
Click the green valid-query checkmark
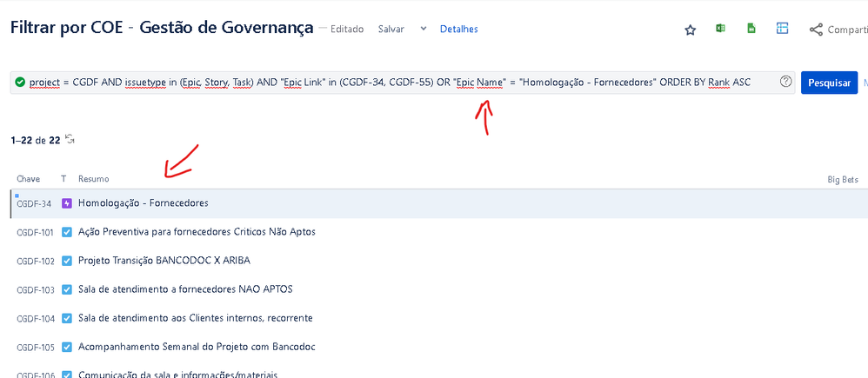point(20,82)
